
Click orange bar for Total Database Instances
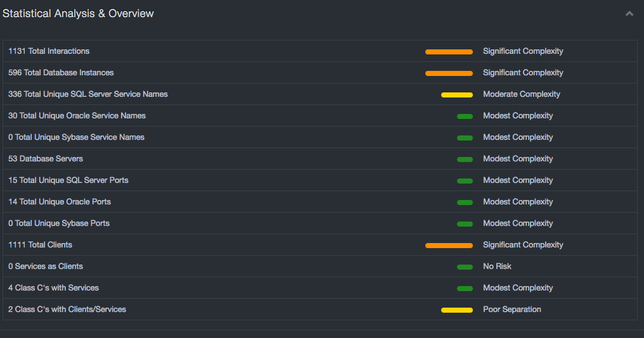coord(449,73)
